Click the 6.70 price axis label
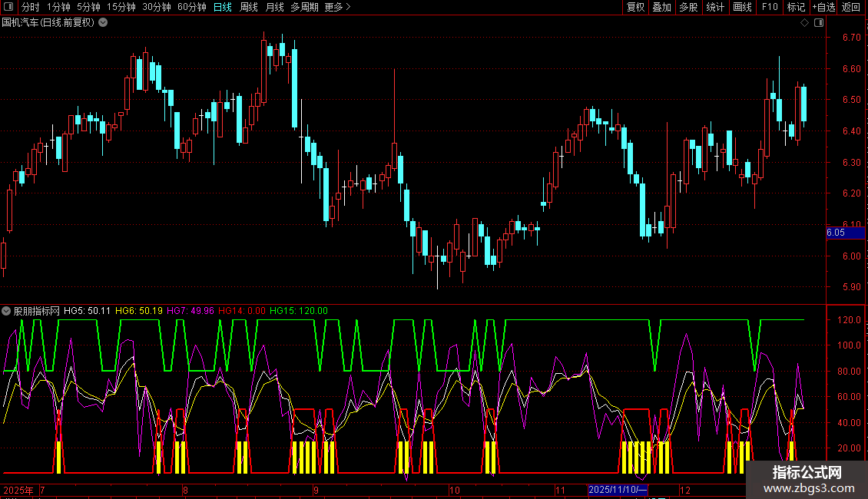The height and width of the screenshot is (499, 868). pyautogui.click(x=851, y=38)
